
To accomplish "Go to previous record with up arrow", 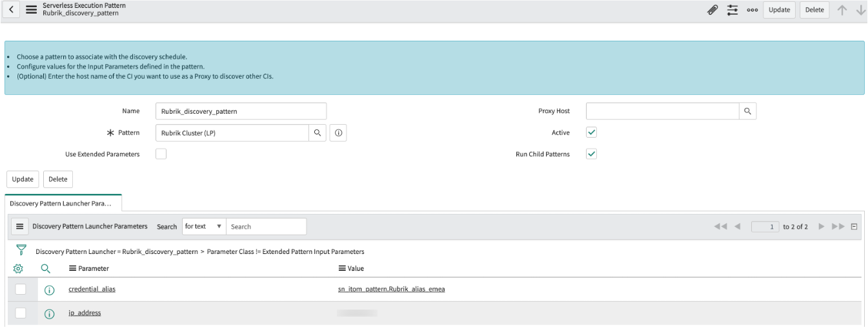I will click(842, 10).
